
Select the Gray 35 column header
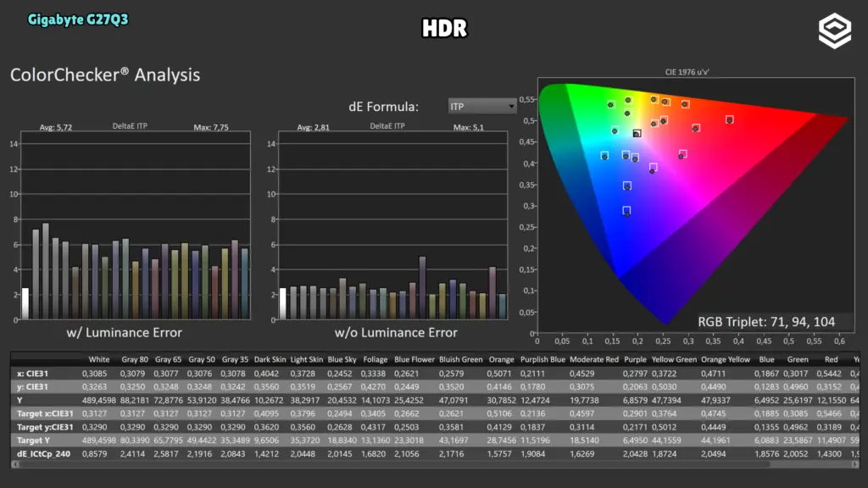235,359
